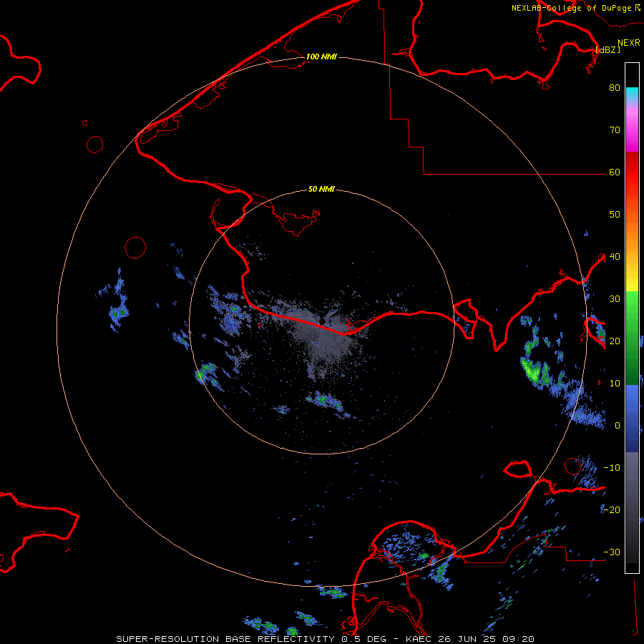Click the 60 value on dBZ scale
Viewport: 644px width, 644px height.
615,172
